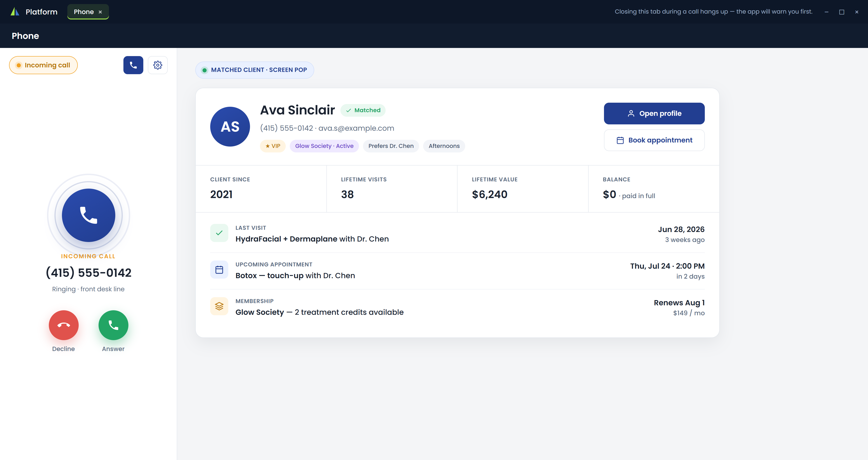
Task: Click the large ringing phone icon
Action: [x=89, y=215]
